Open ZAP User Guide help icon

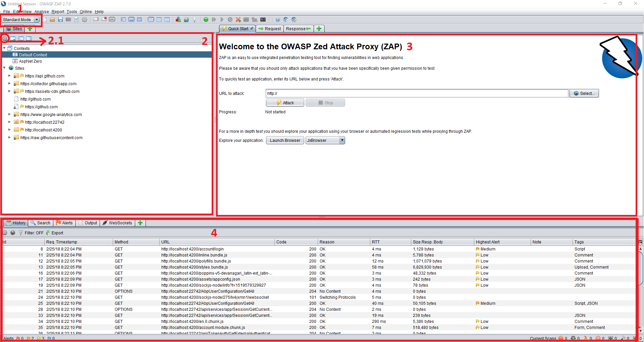pos(278,19)
